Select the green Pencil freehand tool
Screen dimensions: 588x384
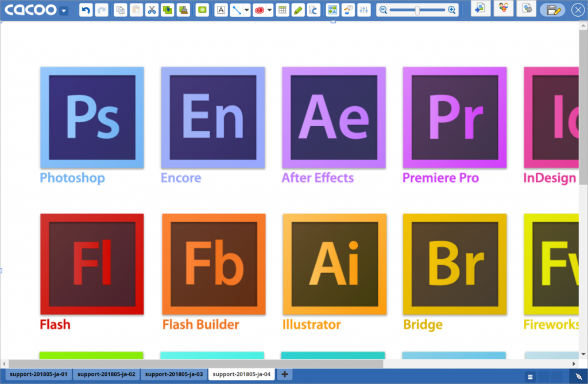[x=297, y=10]
